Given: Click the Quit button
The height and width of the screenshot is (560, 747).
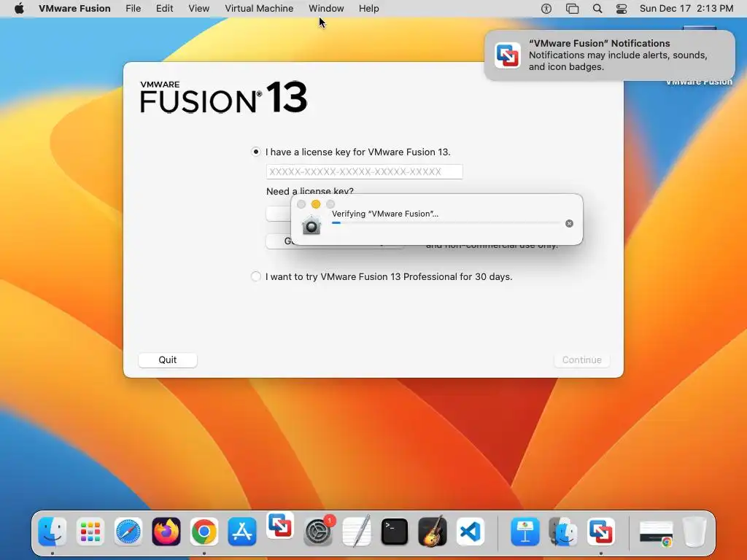Looking at the screenshot, I should 168,360.
